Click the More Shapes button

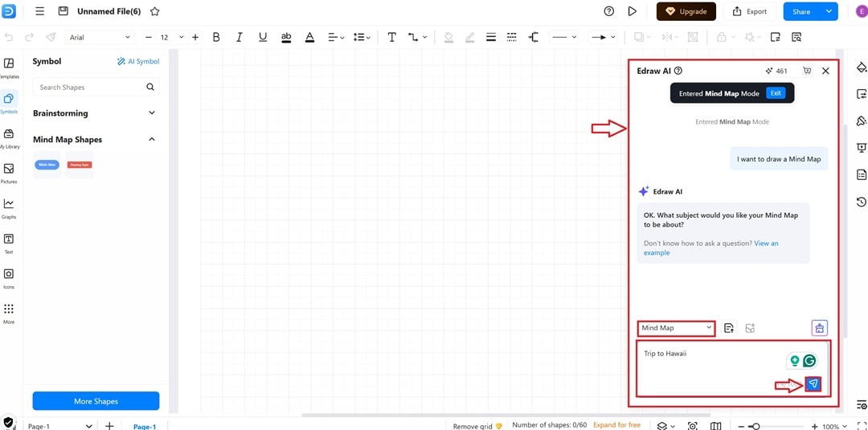pyautogui.click(x=96, y=401)
